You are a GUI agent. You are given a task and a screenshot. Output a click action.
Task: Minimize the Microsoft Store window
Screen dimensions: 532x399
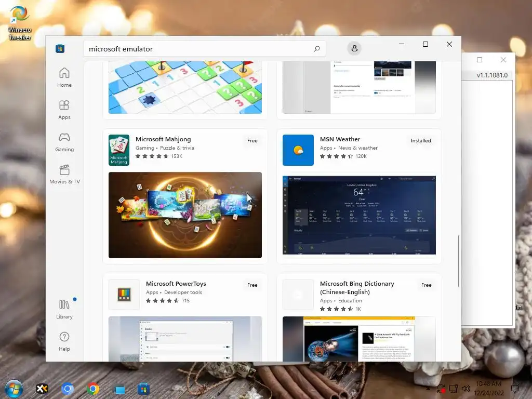(x=402, y=44)
